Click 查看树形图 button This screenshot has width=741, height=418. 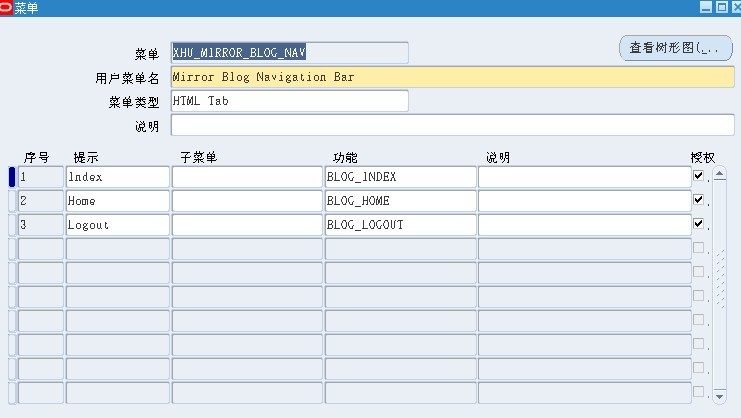point(675,48)
